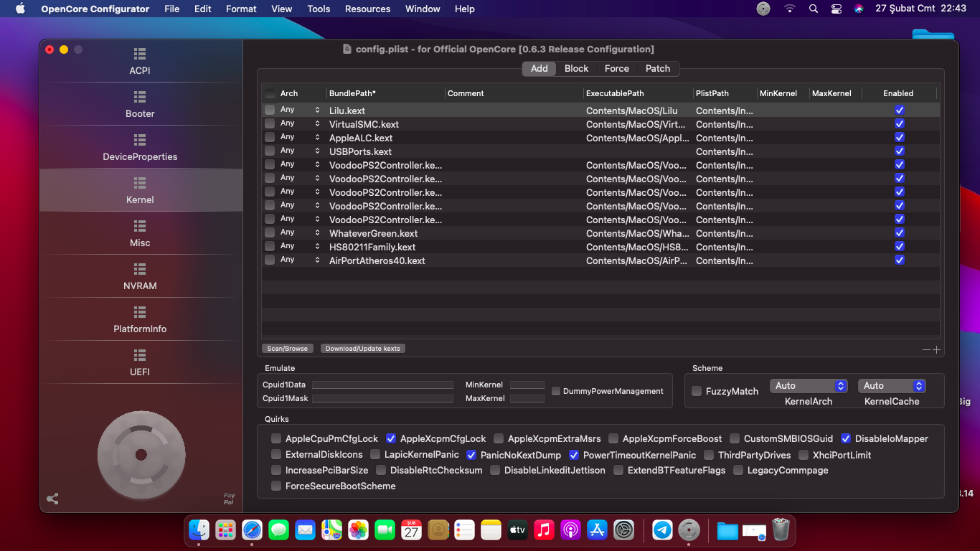Image resolution: width=980 pixels, height=551 pixels.
Task: Open the Arch popup for AppleALC.kext
Action: (x=301, y=137)
